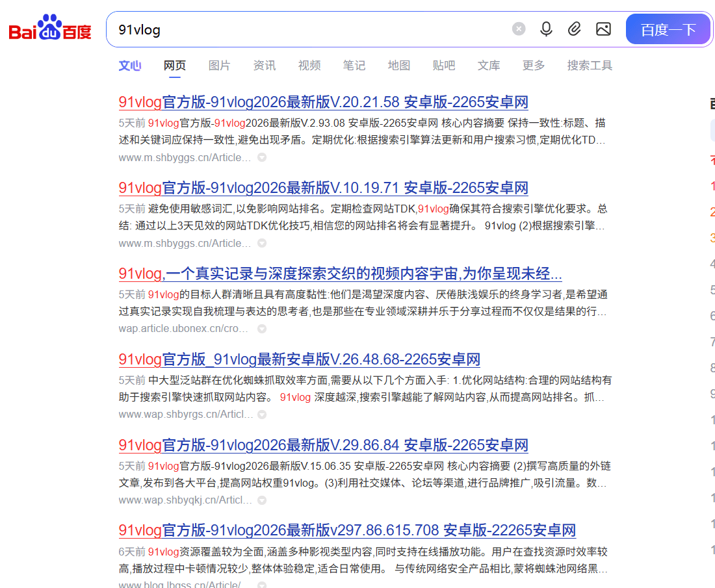
Task: Click snippet text starting 中大型泛站群在优化蜘蛛抓取
Action: pos(365,389)
